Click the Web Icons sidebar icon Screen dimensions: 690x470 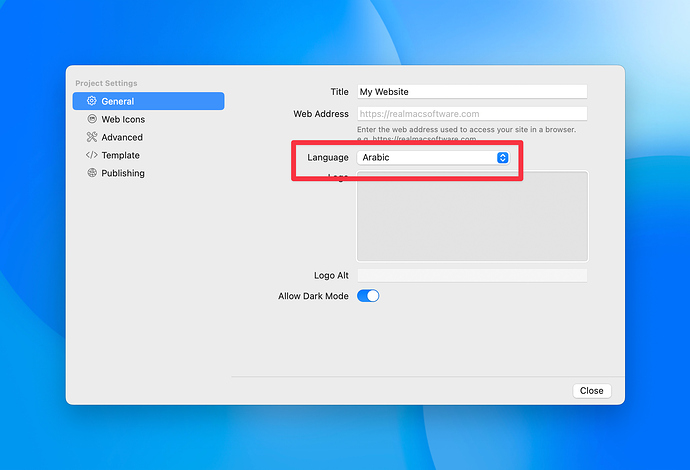click(92, 119)
